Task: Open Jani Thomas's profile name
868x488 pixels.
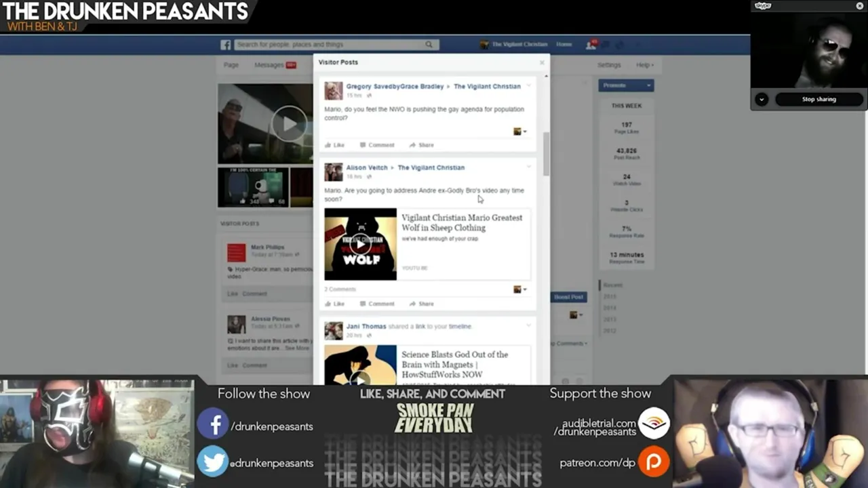Action: coord(366,327)
